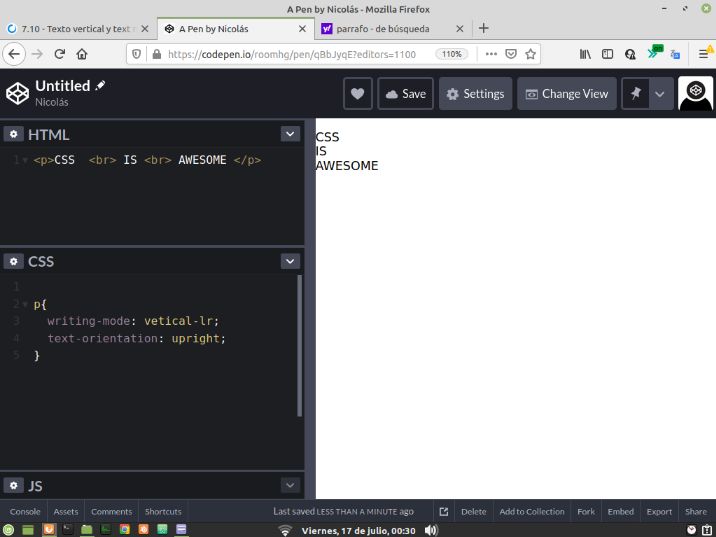Open Firefox Library icon
Viewport: 716px width, 537px height.
[585, 54]
